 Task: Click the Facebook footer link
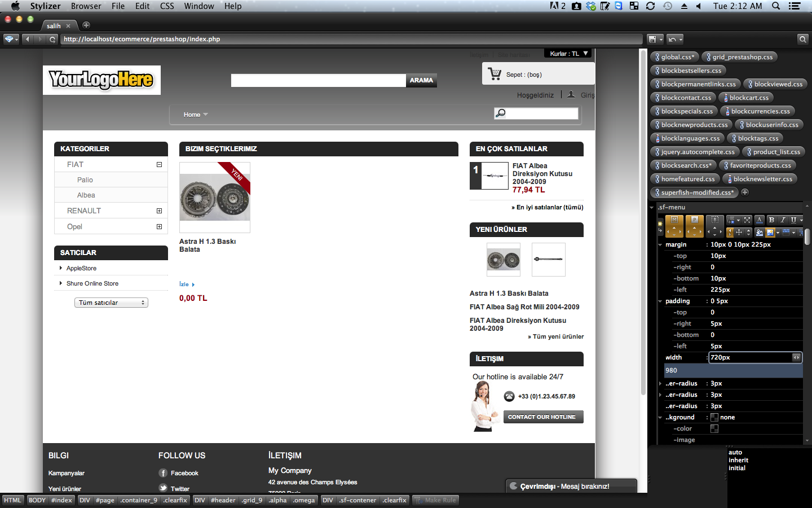click(184, 473)
